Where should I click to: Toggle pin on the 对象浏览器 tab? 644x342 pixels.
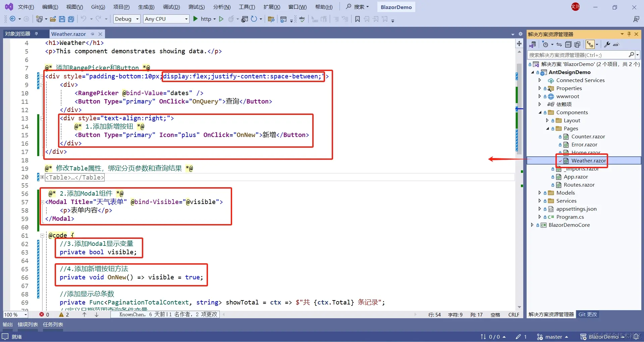[36, 34]
